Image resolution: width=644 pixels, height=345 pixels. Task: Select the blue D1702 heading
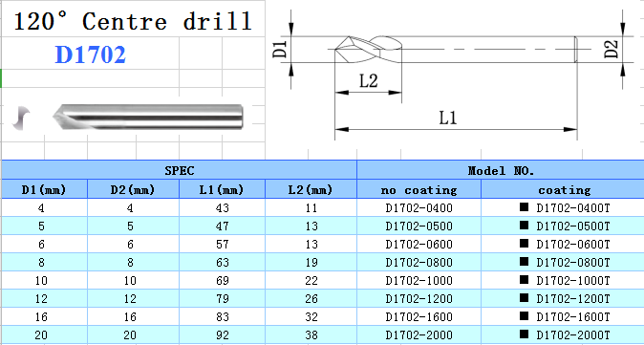tap(91, 55)
